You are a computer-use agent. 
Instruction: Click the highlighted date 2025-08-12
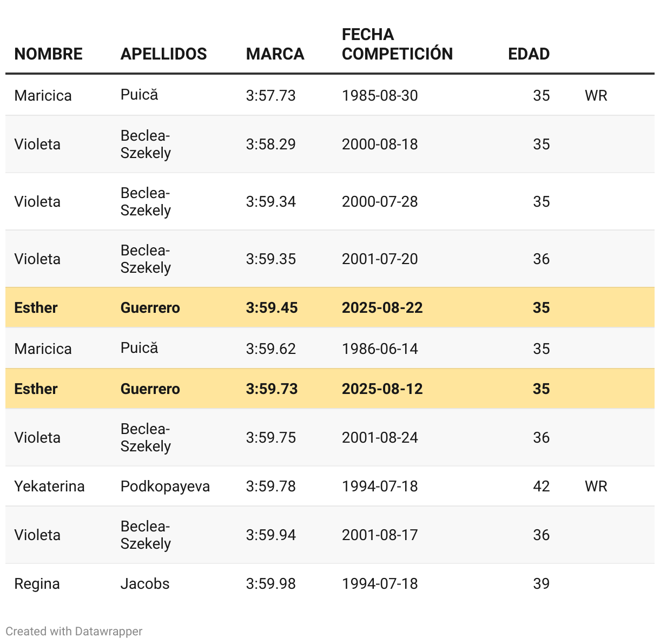coord(382,389)
